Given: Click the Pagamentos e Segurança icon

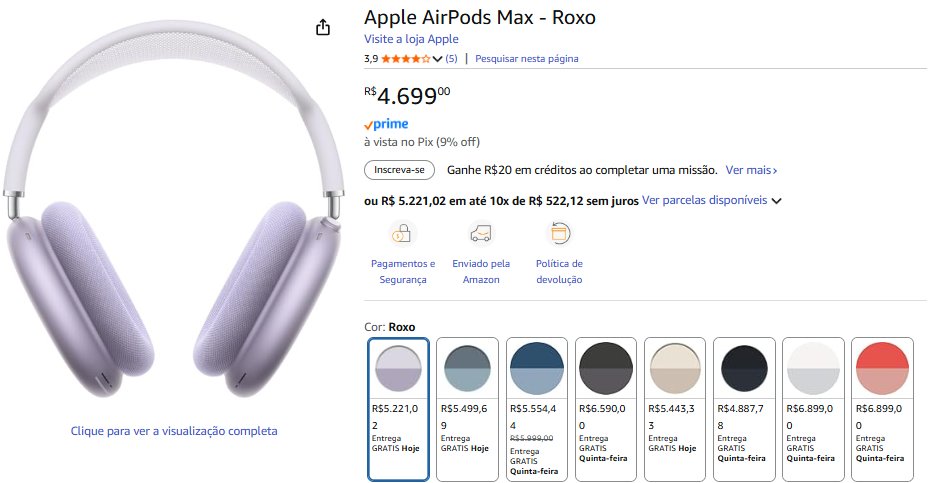Looking at the screenshot, I should [402, 234].
